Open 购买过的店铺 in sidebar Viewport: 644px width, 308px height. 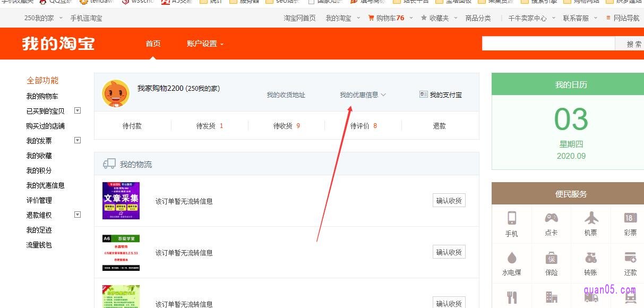pyautogui.click(x=46, y=126)
